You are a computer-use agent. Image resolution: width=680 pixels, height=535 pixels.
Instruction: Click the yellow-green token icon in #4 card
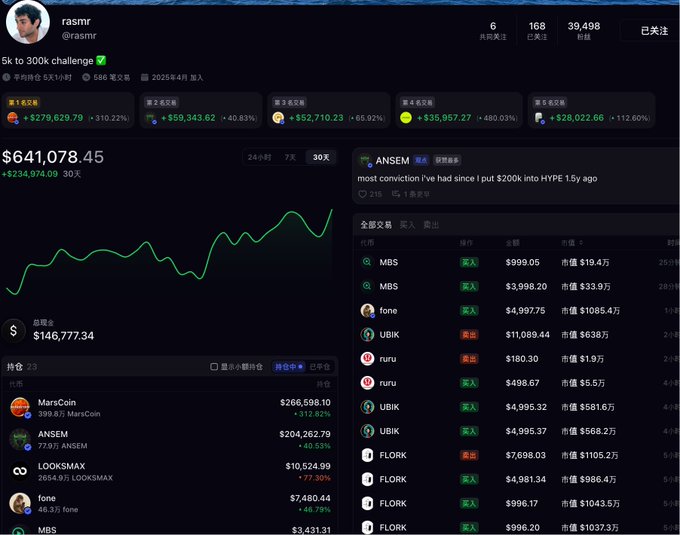coord(405,117)
